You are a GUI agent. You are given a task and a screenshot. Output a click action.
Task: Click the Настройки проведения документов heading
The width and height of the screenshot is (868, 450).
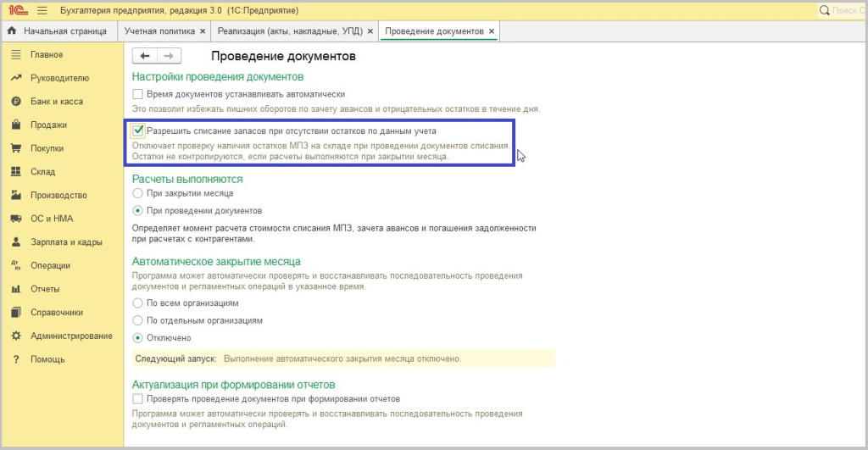[218, 77]
